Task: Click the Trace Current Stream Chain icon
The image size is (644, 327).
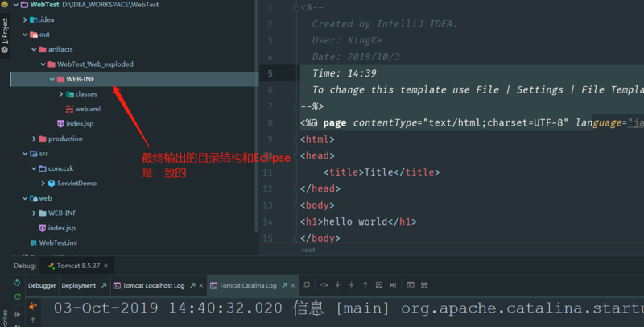Action: (424, 285)
